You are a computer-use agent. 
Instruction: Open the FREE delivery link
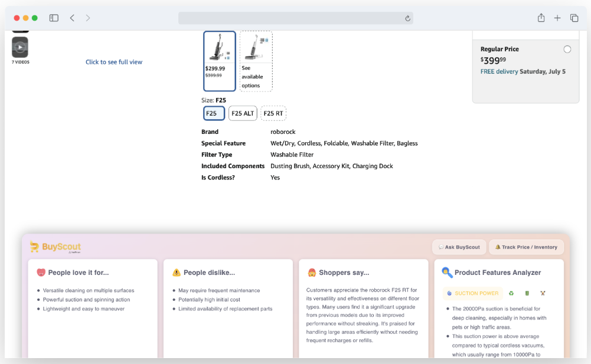point(499,71)
